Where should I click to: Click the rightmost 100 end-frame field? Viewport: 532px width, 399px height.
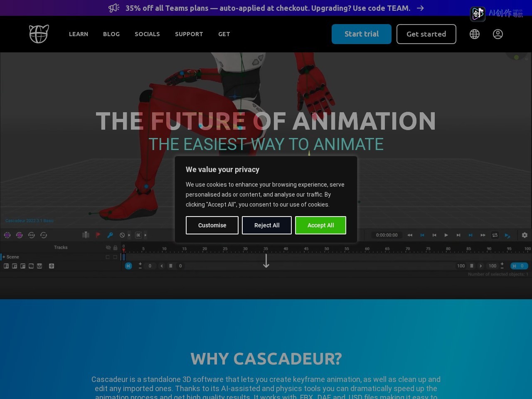493,266
